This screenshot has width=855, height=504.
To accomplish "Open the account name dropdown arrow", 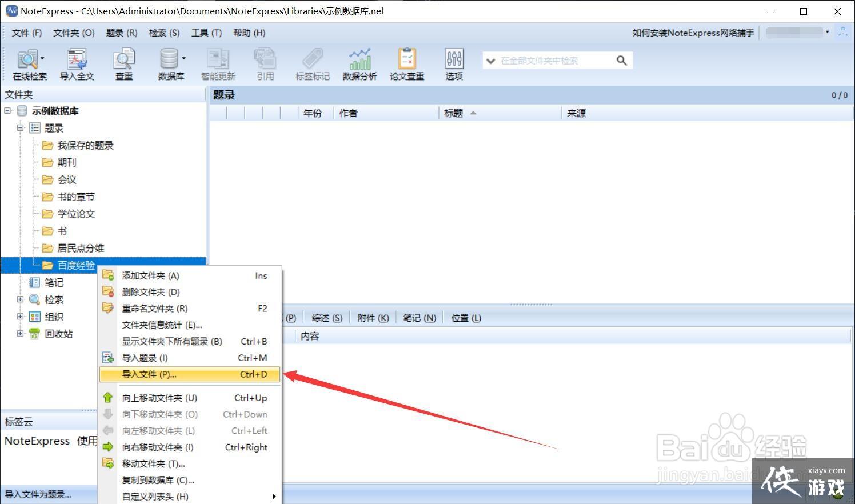I will click(827, 33).
